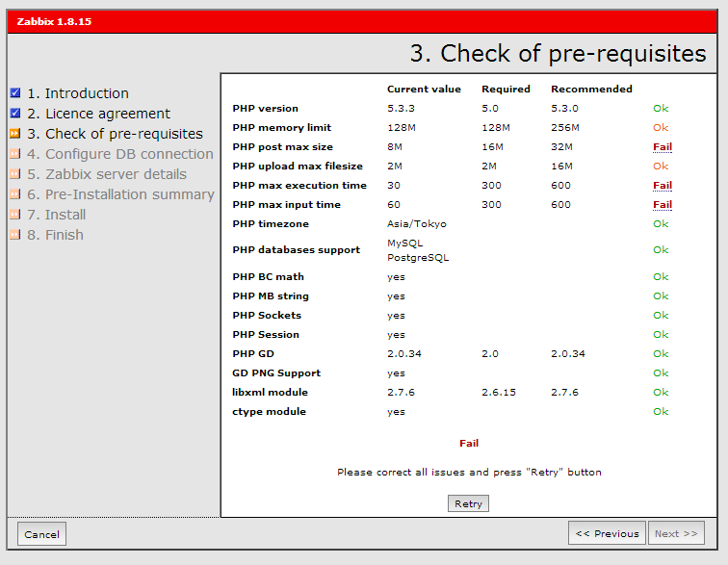Click the icon beside Configure DB connection
Screen dimensions: 728x565
coord(14,154)
